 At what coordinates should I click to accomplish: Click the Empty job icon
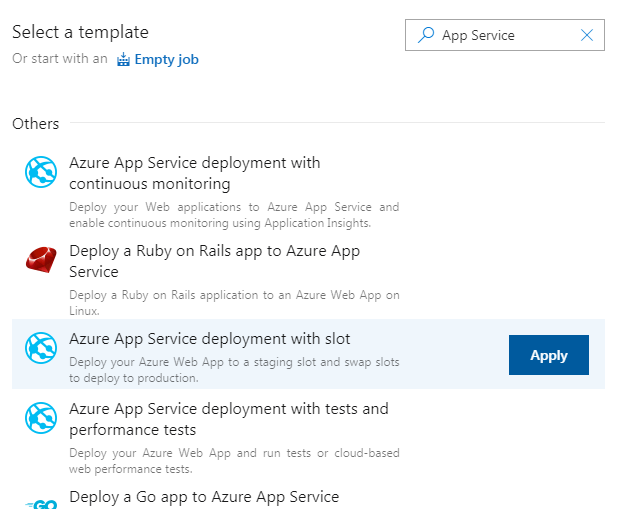point(123,60)
